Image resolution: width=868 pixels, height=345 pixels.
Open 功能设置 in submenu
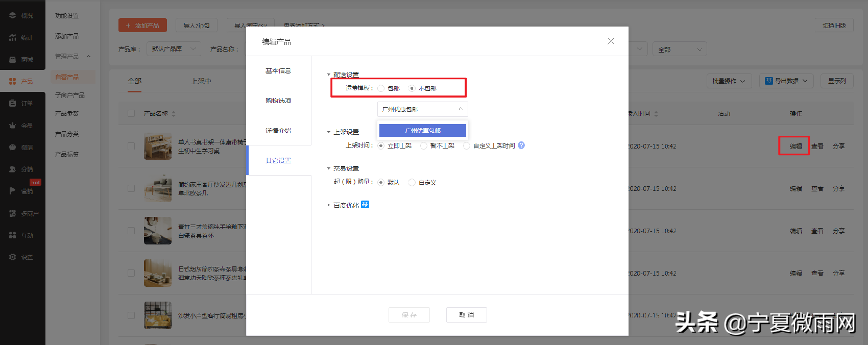point(67,16)
